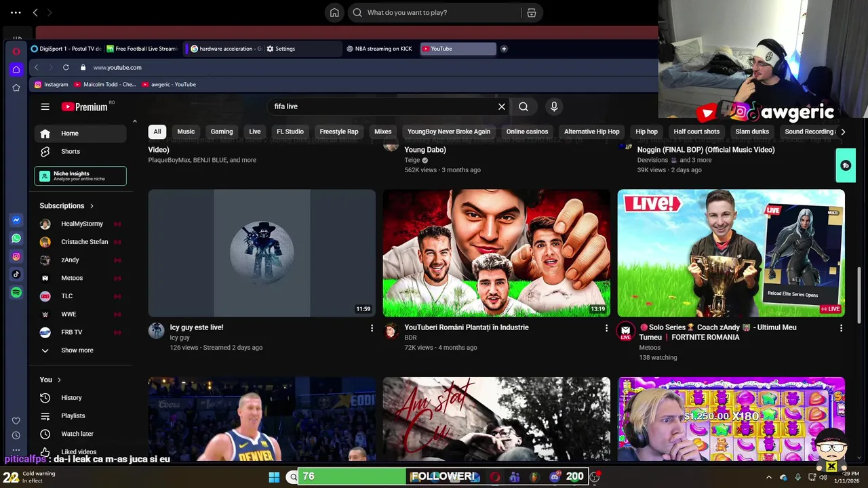
Task: Select the Live filter chip
Action: [x=255, y=131]
